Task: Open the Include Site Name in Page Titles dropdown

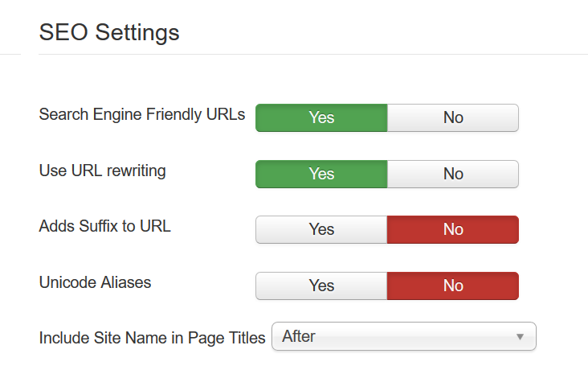Action: pyautogui.click(x=404, y=336)
